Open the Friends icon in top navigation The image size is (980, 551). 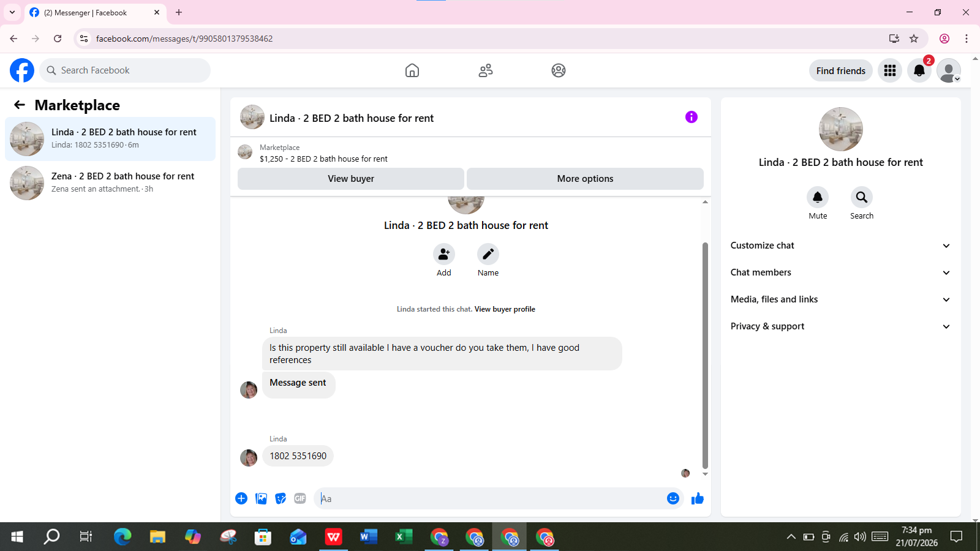pos(486,70)
